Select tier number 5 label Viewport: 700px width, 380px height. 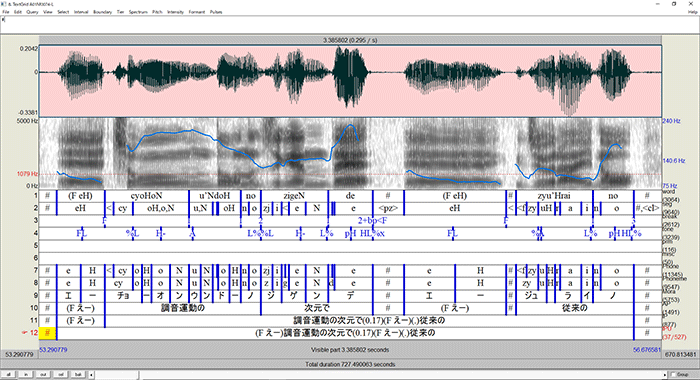click(x=35, y=246)
